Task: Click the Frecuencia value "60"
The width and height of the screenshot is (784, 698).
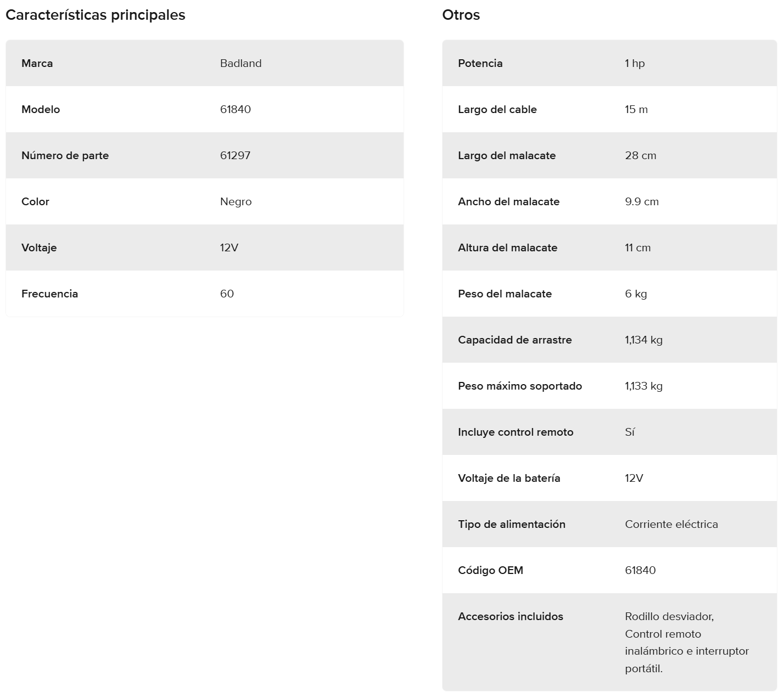Action: tap(227, 294)
